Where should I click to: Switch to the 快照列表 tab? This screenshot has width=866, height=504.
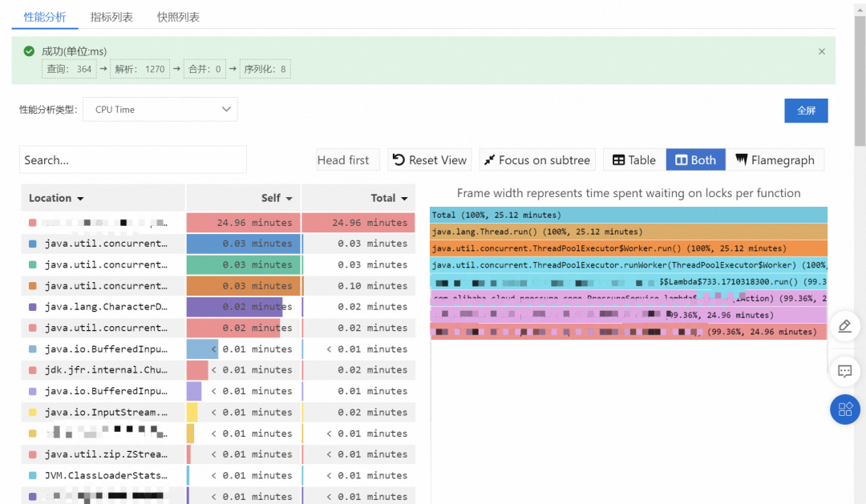[x=178, y=17]
